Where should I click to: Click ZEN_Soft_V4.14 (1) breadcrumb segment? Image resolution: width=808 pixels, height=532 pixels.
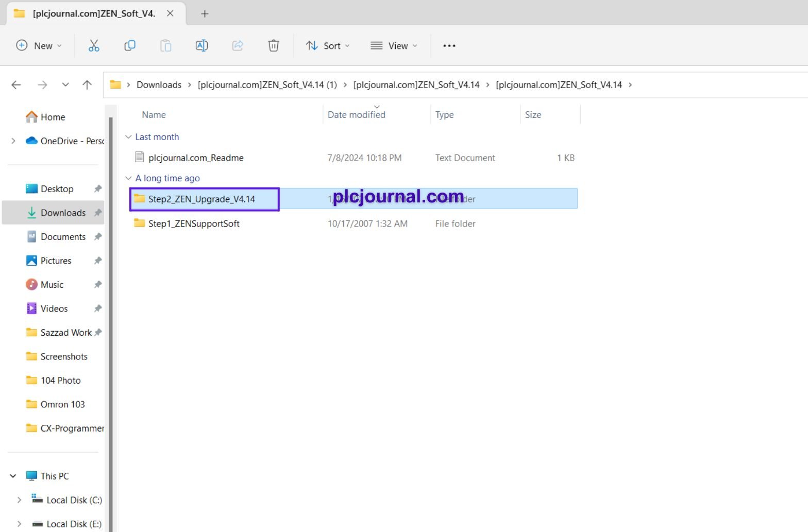coord(267,85)
